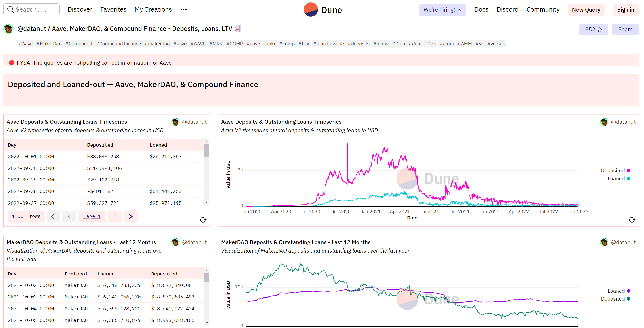The width and height of the screenshot is (644, 328).
Task: Open the three-dot more menu
Action: [183, 9]
